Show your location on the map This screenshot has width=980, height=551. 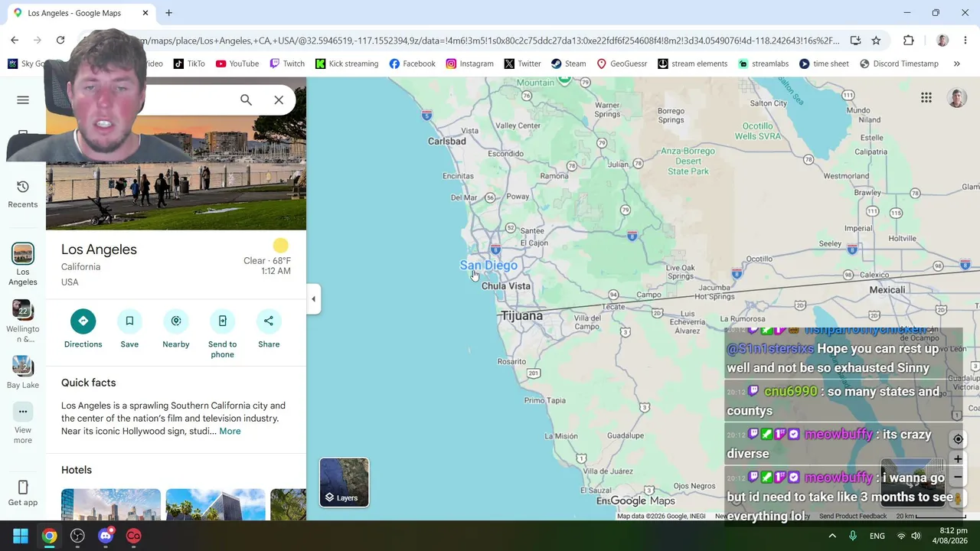tap(958, 439)
